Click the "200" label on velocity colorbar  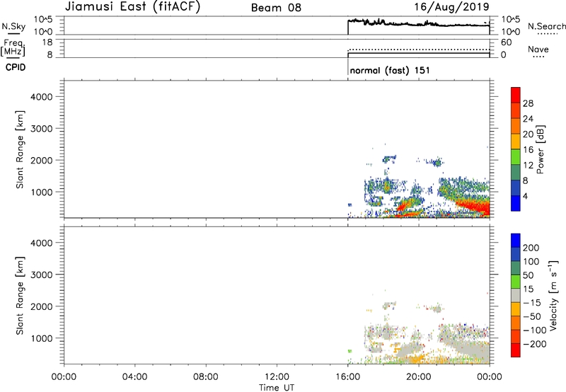531,248
